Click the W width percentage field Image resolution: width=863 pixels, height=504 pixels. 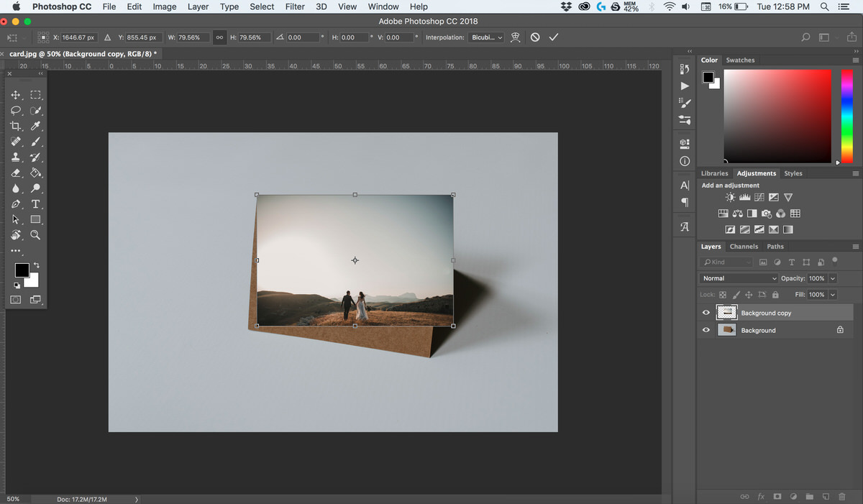[x=194, y=37]
